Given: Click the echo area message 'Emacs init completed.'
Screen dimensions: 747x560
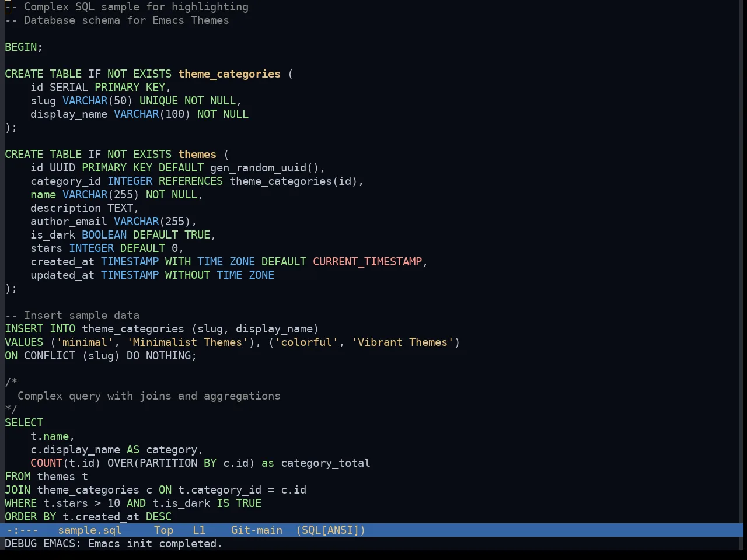Looking at the screenshot, I should 155,544.
